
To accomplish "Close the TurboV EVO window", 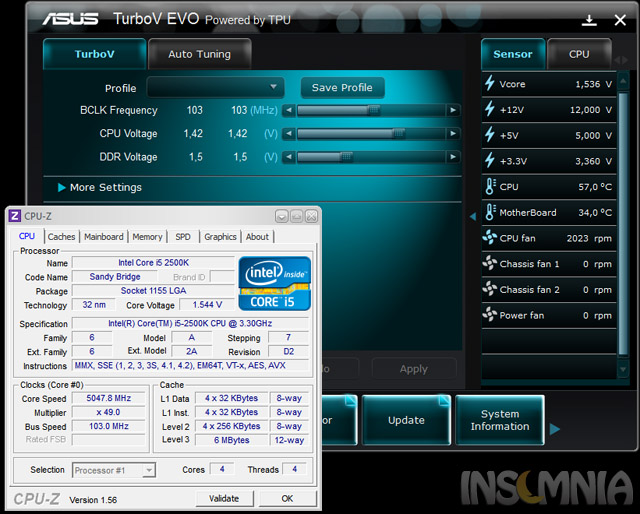I will [620, 20].
